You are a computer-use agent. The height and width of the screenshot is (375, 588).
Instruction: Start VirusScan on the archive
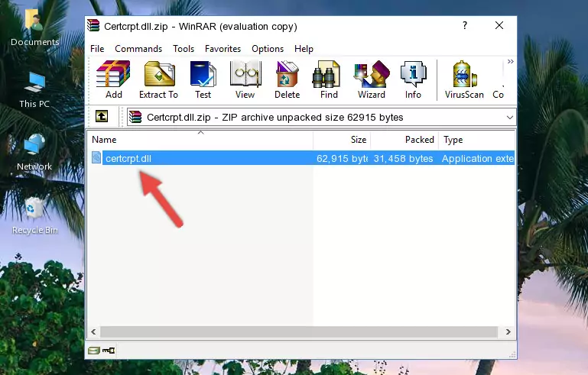464,79
